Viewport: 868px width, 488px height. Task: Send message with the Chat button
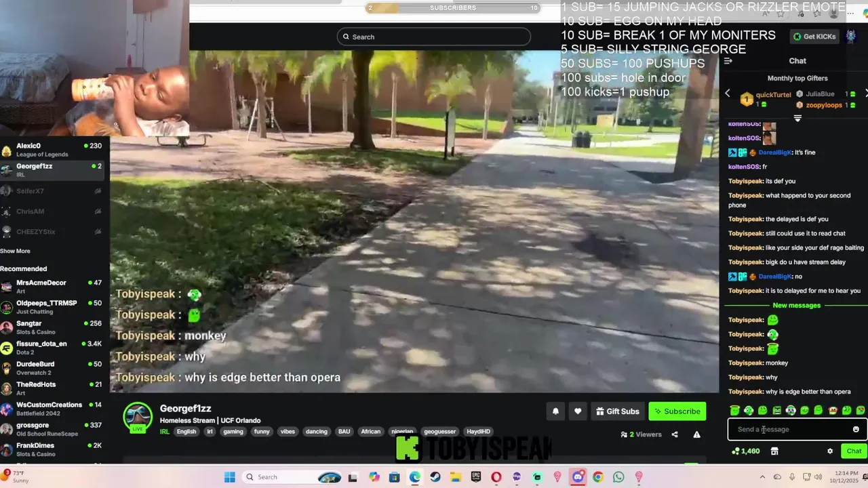[x=854, y=451]
